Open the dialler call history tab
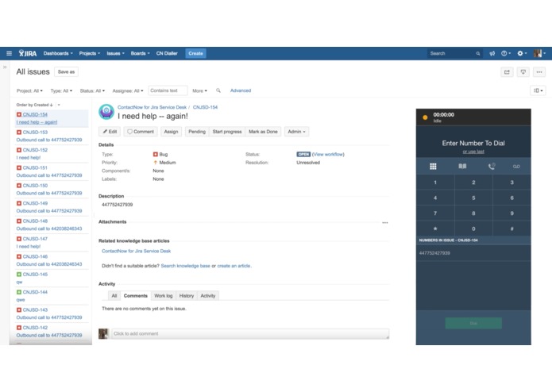Image resolution: width=552 pixels, height=392 pixels. (x=492, y=167)
